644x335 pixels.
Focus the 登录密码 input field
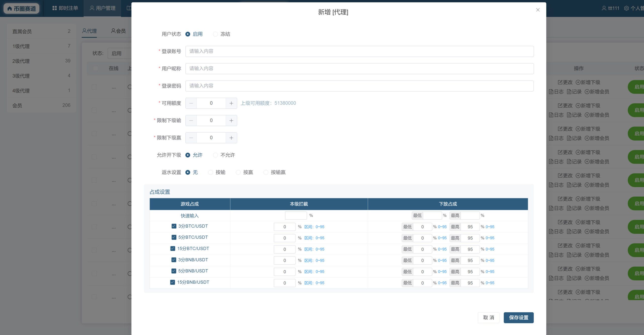[x=359, y=86]
